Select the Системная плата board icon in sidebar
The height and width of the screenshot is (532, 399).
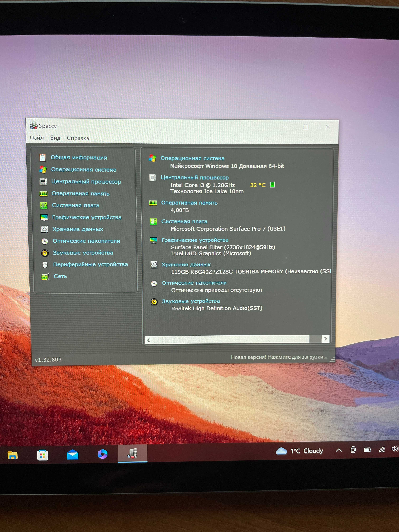tap(44, 205)
